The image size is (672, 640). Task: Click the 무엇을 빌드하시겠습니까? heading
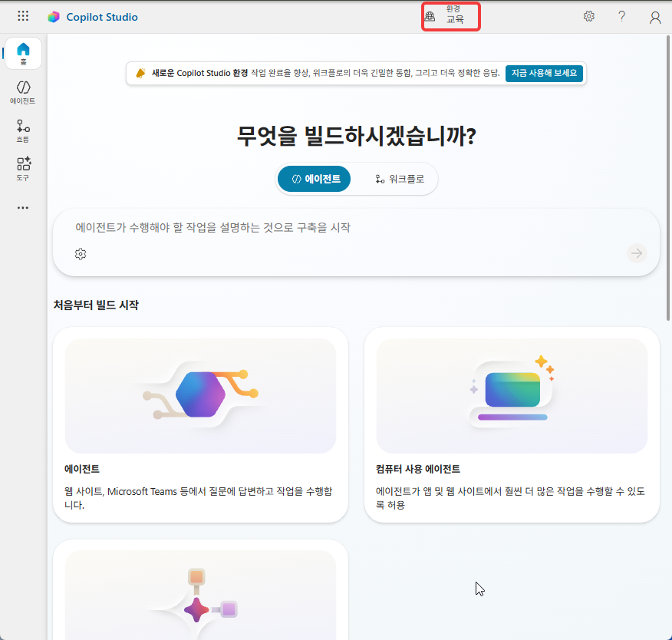[x=356, y=136]
